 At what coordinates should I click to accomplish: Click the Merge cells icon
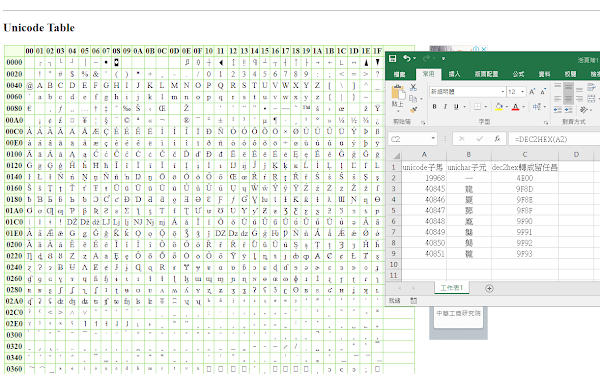coord(591,99)
